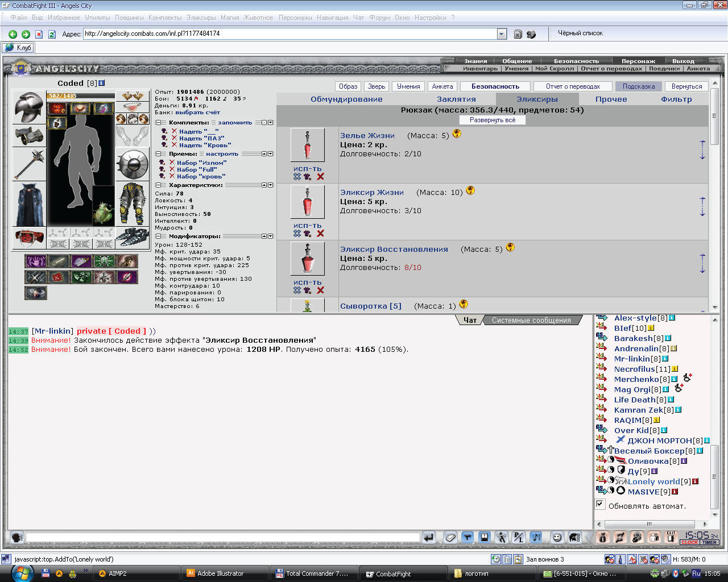Click the blue cloak armor slot

pos(29,204)
